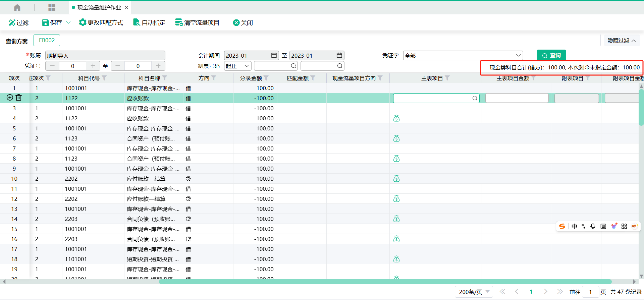Filter the 附表项目 column

(588, 78)
